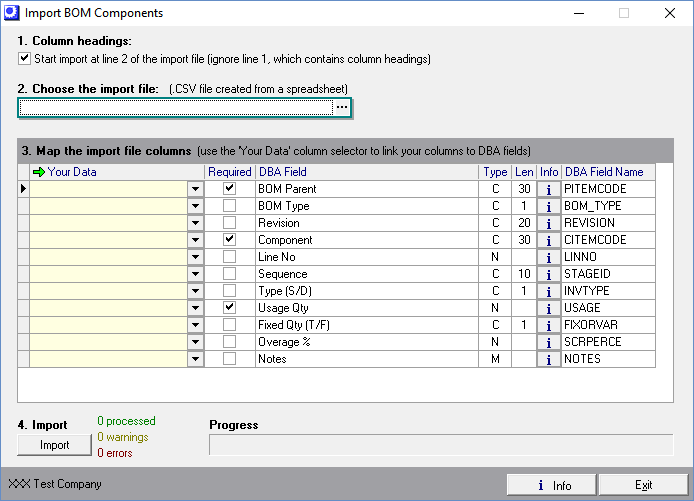Click the Exit button
Image resolution: width=694 pixels, height=501 pixels.
click(x=644, y=485)
